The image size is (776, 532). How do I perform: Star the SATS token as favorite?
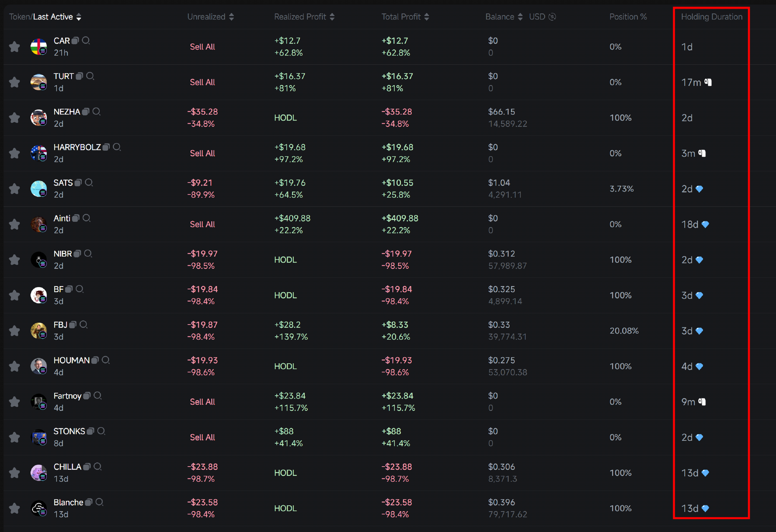pyautogui.click(x=14, y=189)
